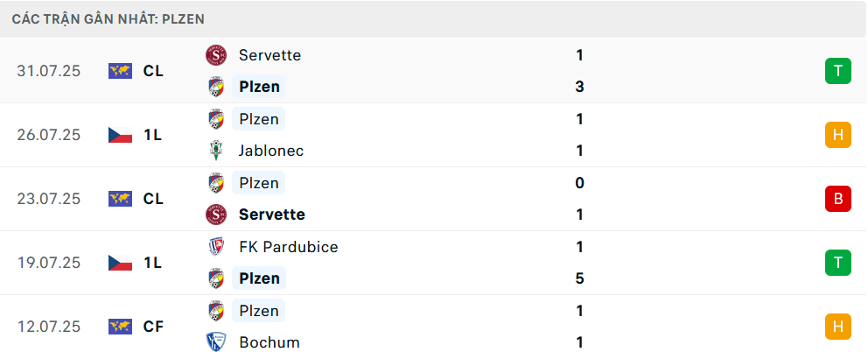Click the Bochum team crest
Screen dimensions: 868x352
(x=216, y=342)
